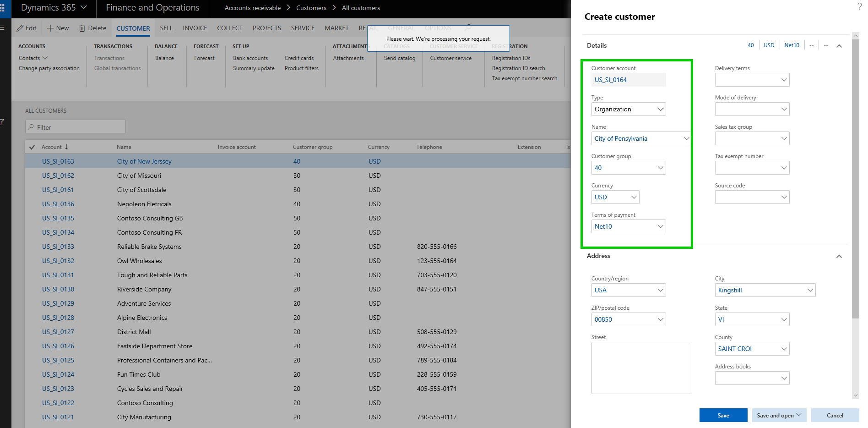Open the COLLECT ribbon tab
The image size is (868, 428).
pyautogui.click(x=229, y=28)
